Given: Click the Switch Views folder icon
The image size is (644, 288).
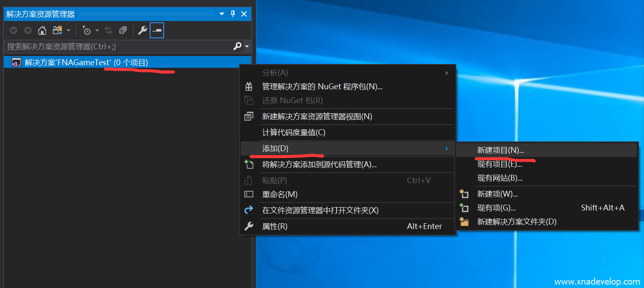Looking at the screenshot, I should click(57, 30).
